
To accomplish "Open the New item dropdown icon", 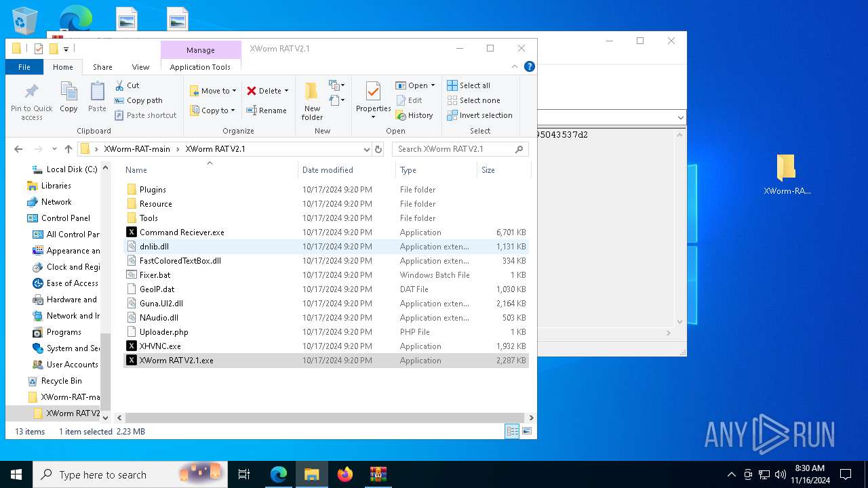I will (338, 85).
